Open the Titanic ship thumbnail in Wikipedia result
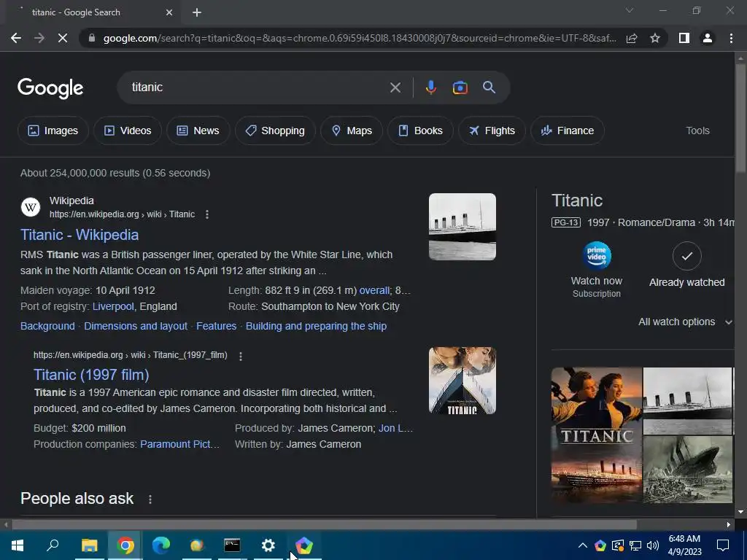The height and width of the screenshot is (560, 747). click(462, 227)
